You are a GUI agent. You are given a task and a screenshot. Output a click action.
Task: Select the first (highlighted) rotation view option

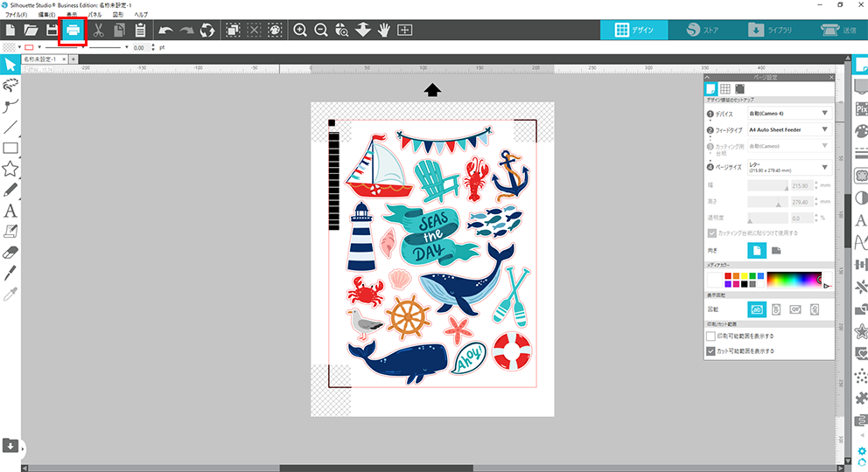[x=757, y=309]
